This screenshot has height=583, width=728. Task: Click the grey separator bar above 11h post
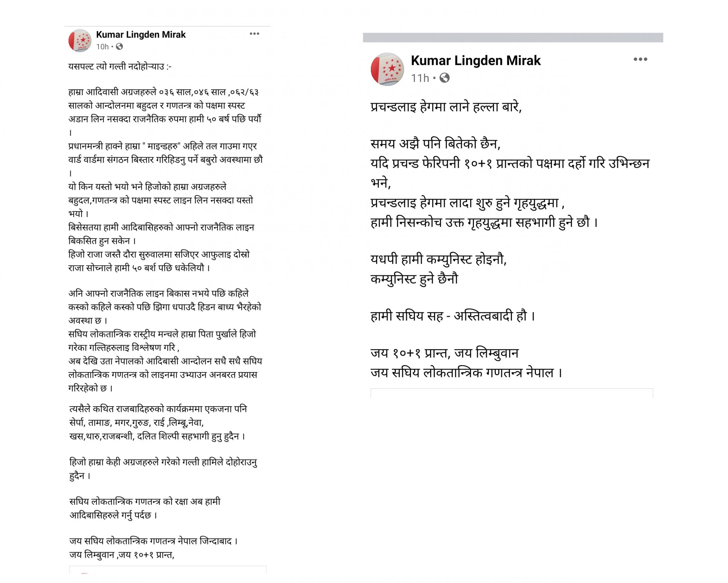tap(513, 38)
